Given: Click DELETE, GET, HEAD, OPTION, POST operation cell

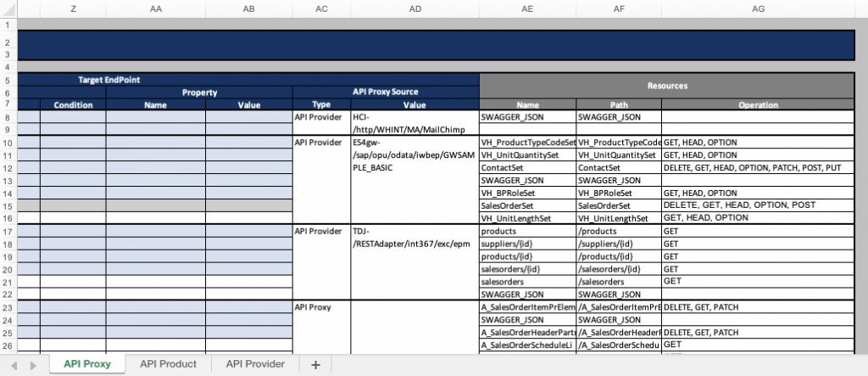Looking at the screenshot, I should [758, 205].
